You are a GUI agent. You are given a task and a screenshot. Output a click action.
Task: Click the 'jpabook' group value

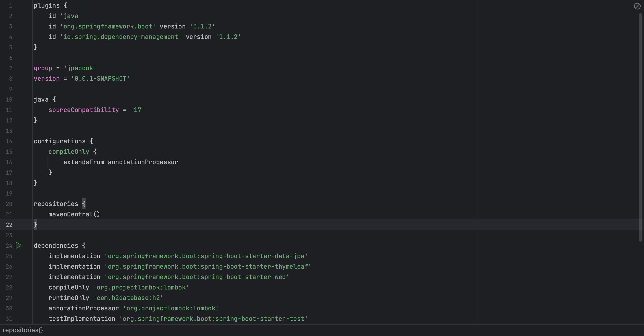[x=80, y=68]
